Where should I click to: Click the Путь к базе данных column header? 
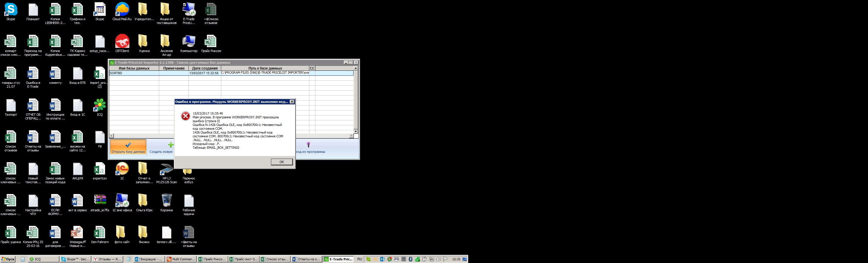coord(265,68)
